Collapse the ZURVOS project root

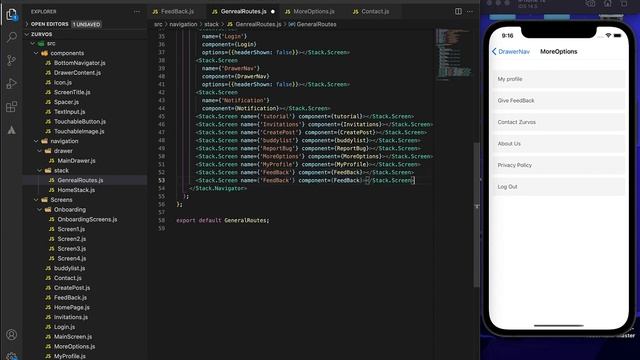[42, 34]
